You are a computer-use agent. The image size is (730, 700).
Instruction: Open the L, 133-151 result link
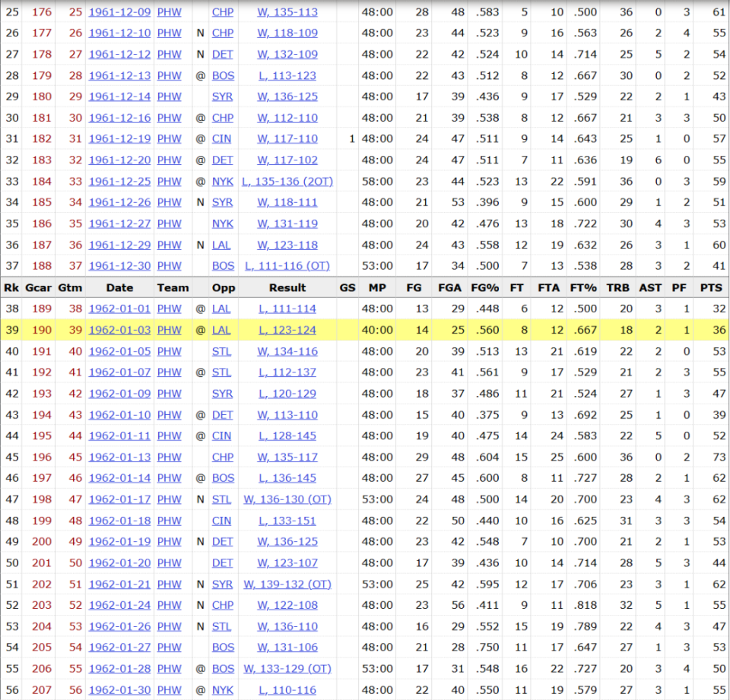pos(287,521)
